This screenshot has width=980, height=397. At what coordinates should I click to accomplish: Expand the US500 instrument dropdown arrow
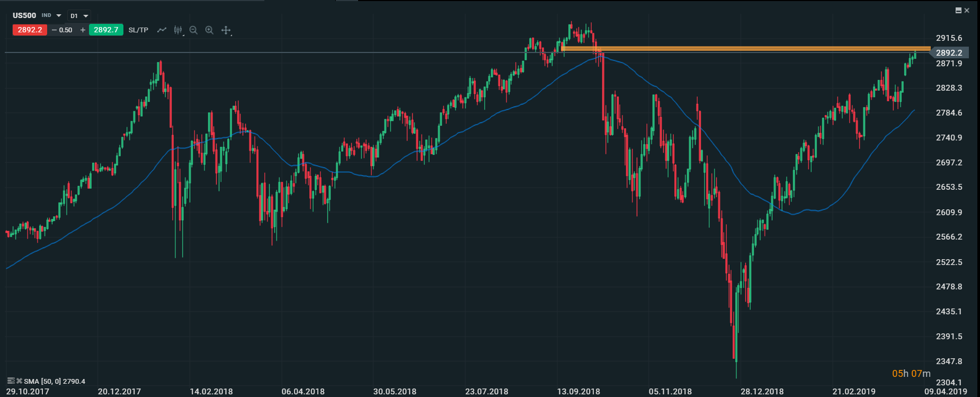tap(59, 16)
